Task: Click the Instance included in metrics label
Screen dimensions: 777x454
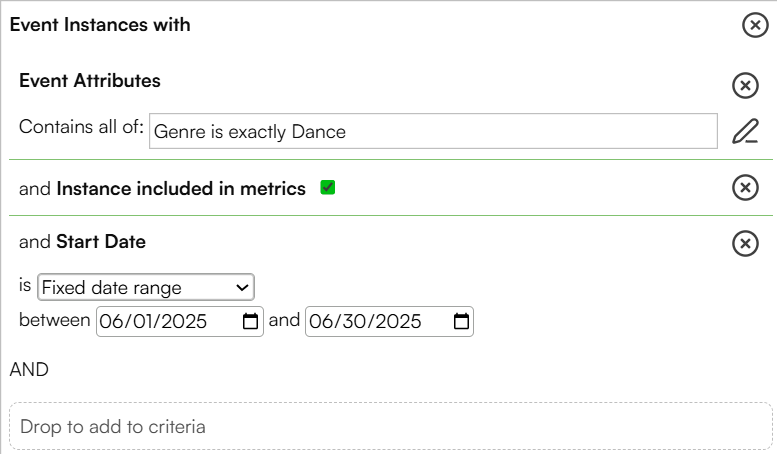Action: pyautogui.click(x=181, y=188)
